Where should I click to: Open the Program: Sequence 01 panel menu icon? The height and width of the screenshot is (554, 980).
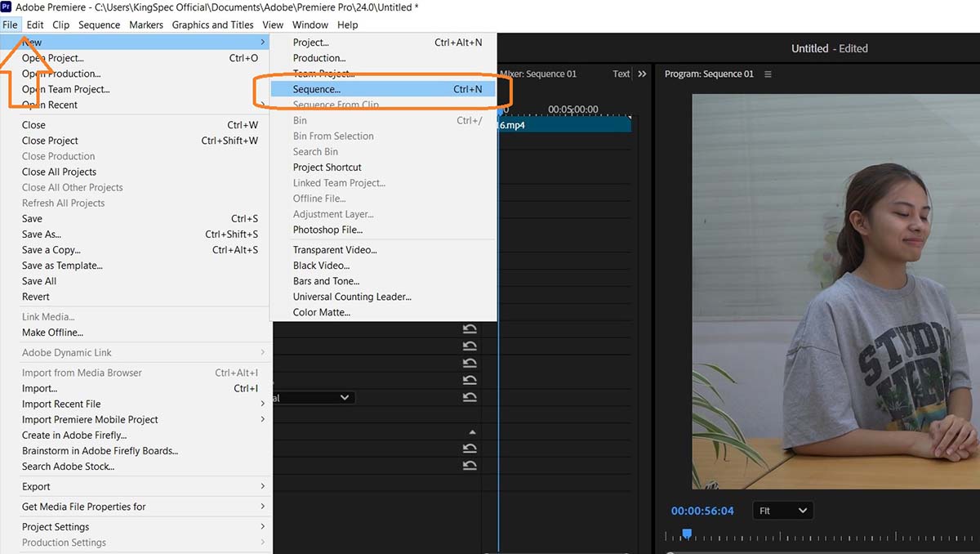click(x=768, y=74)
